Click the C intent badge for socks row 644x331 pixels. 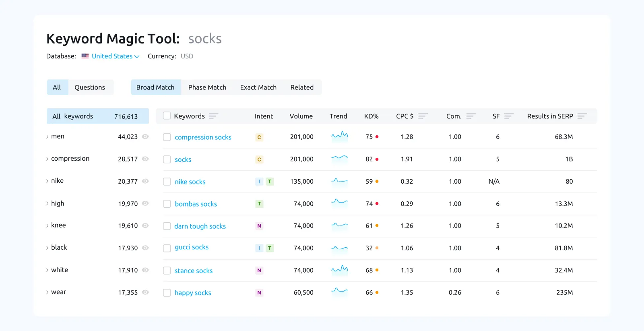[x=259, y=159]
